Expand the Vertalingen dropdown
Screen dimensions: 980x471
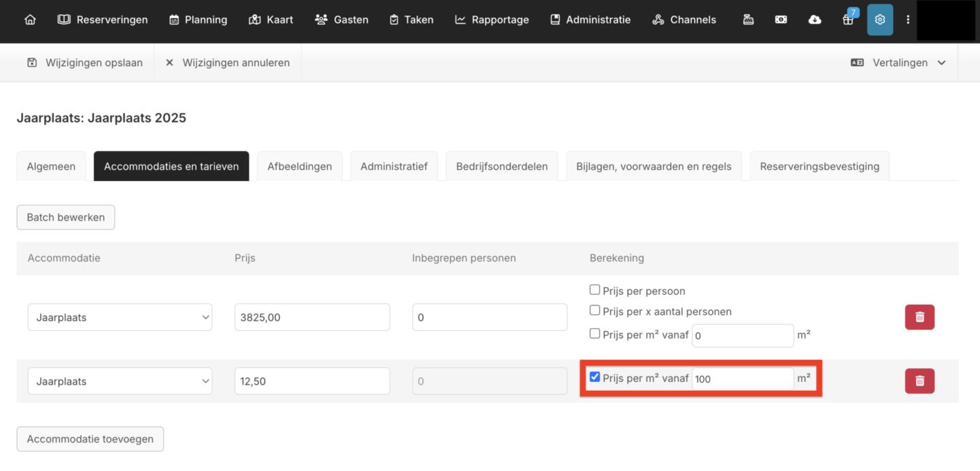(x=898, y=63)
